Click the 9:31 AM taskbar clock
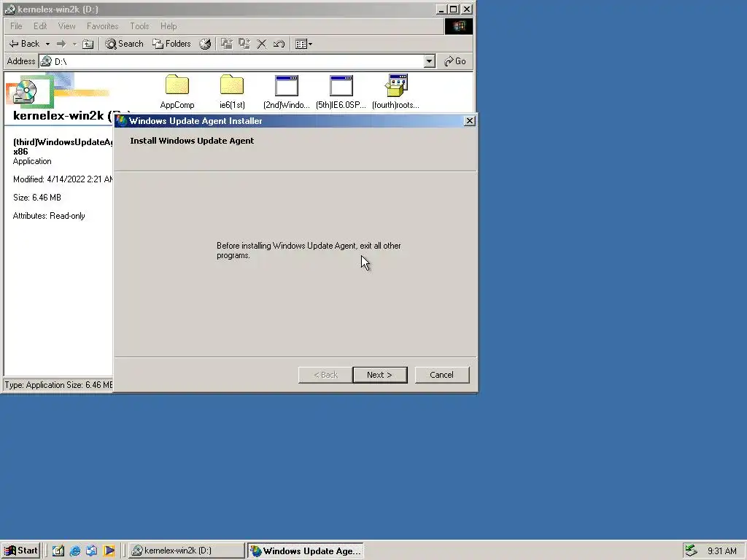The width and height of the screenshot is (747, 560). [x=721, y=551]
